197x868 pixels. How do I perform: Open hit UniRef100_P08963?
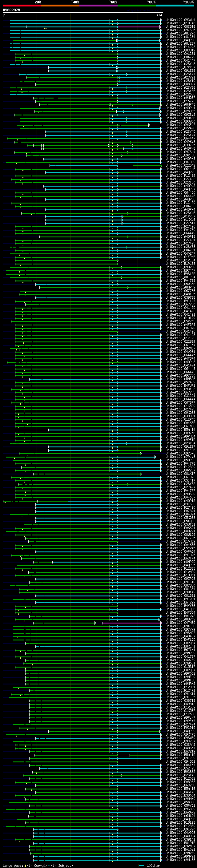pyautogui.click(x=180, y=782)
